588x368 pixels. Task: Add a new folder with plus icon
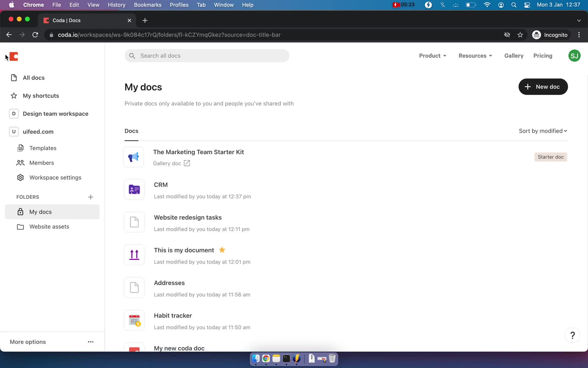pos(90,197)
